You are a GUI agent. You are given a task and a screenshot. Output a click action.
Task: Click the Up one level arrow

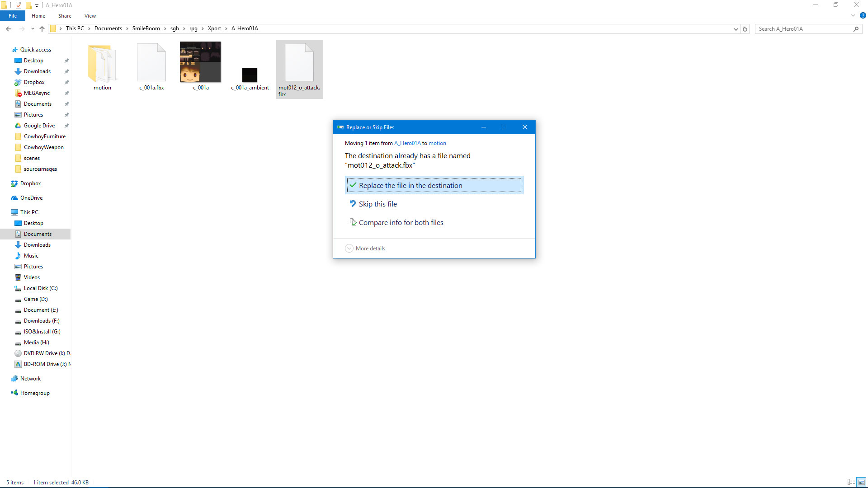tap(42, 28)
